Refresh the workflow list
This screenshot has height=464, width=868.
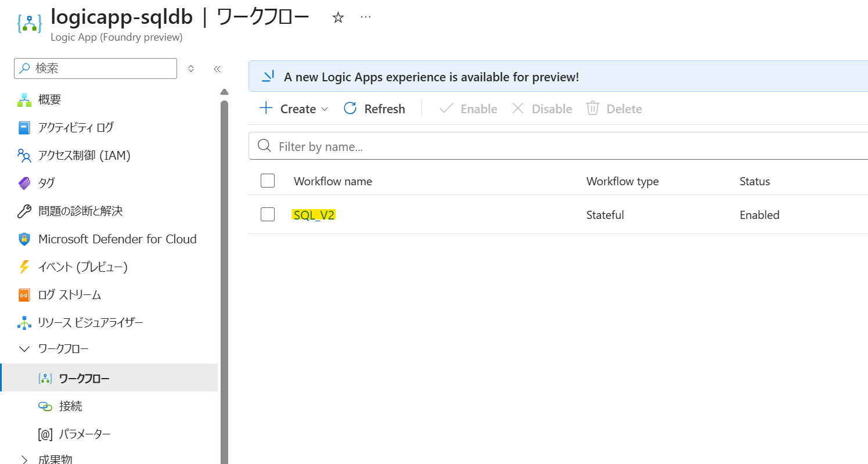coord(374,109)
